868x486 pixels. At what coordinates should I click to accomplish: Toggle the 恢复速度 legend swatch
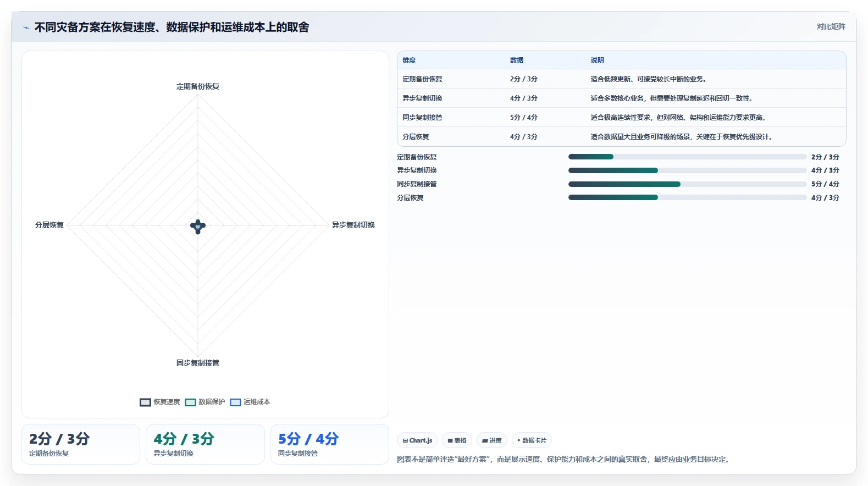pyautogui.click(x=145, y=402)
